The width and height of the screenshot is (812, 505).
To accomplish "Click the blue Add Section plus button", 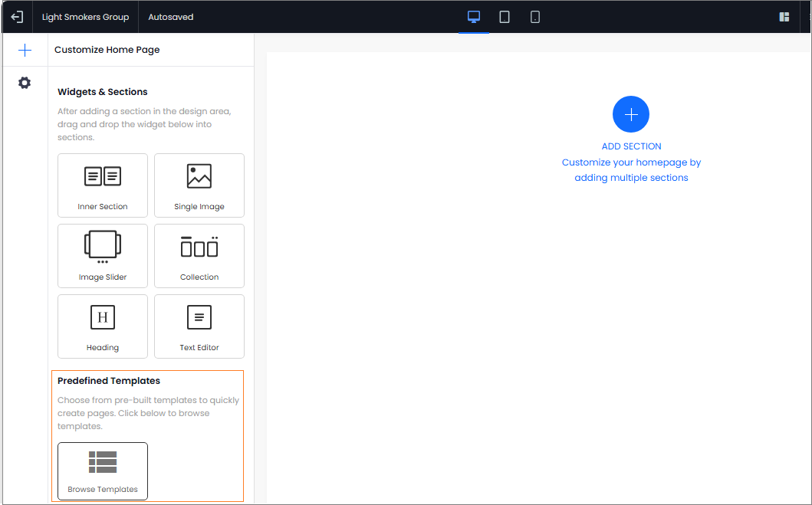I will [631, 115].
